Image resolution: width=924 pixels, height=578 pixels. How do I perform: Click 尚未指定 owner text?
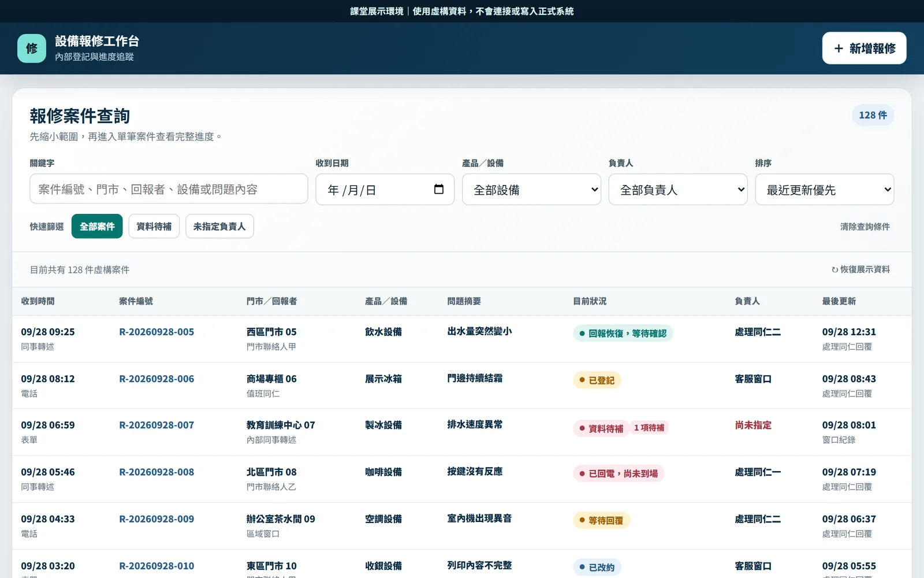[x=753, y=425]
